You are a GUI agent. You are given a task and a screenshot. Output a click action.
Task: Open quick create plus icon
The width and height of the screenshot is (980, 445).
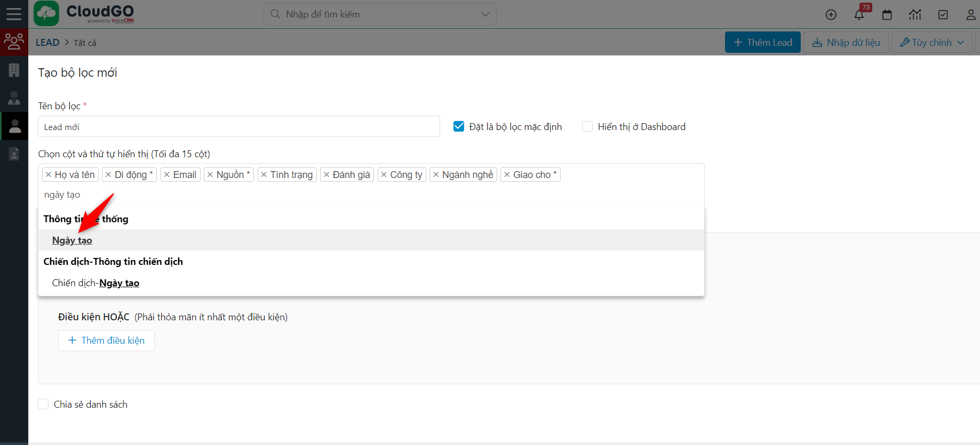[831, 15]
